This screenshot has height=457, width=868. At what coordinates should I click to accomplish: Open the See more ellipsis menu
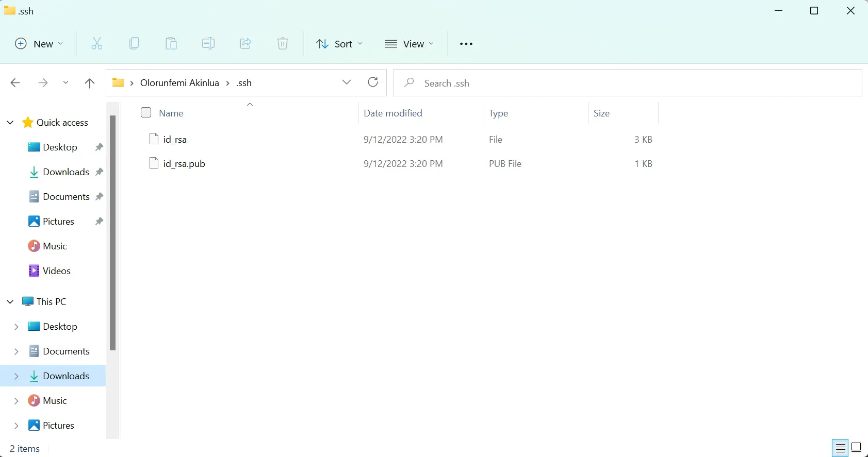click(466, 44)
